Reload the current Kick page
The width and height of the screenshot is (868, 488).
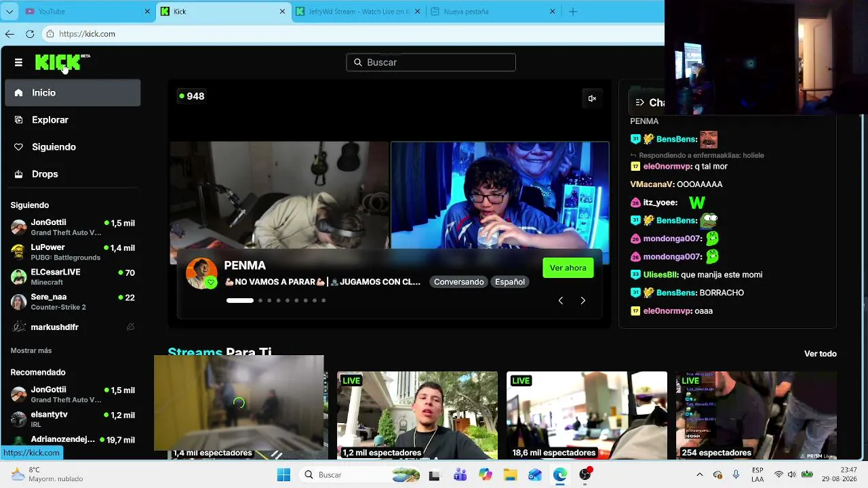(30, 34)
